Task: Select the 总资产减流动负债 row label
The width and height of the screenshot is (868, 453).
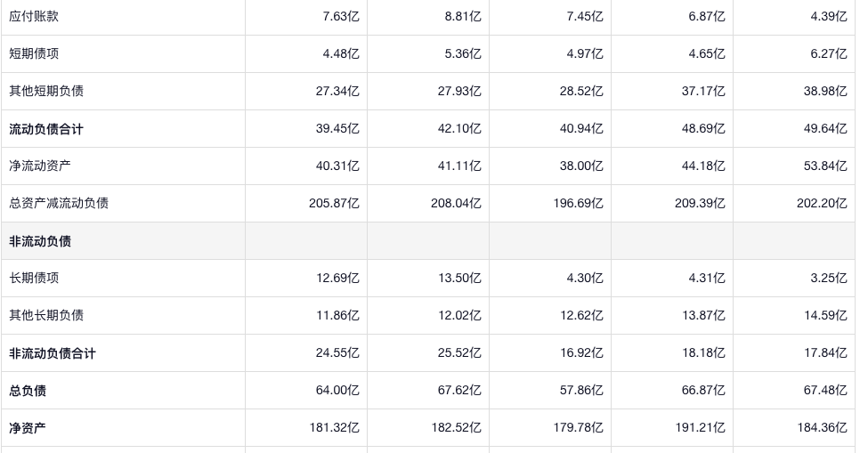Action: [59, 203]
